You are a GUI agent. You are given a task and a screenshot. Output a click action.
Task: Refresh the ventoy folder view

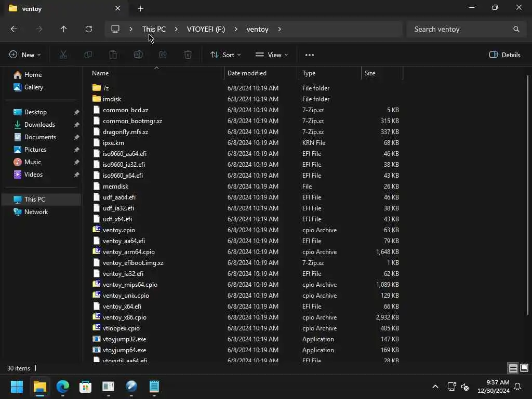[x=88, y=29]
